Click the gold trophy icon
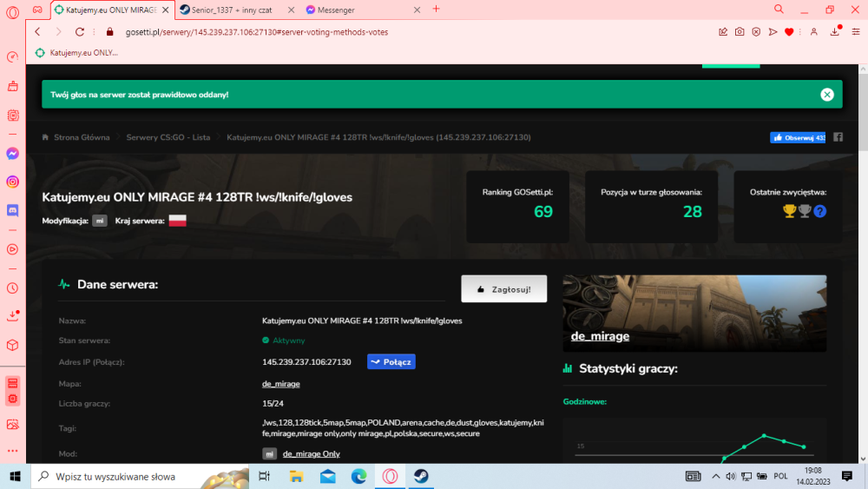The width and height of the screenshot is (868, 489). click(789, 211)
